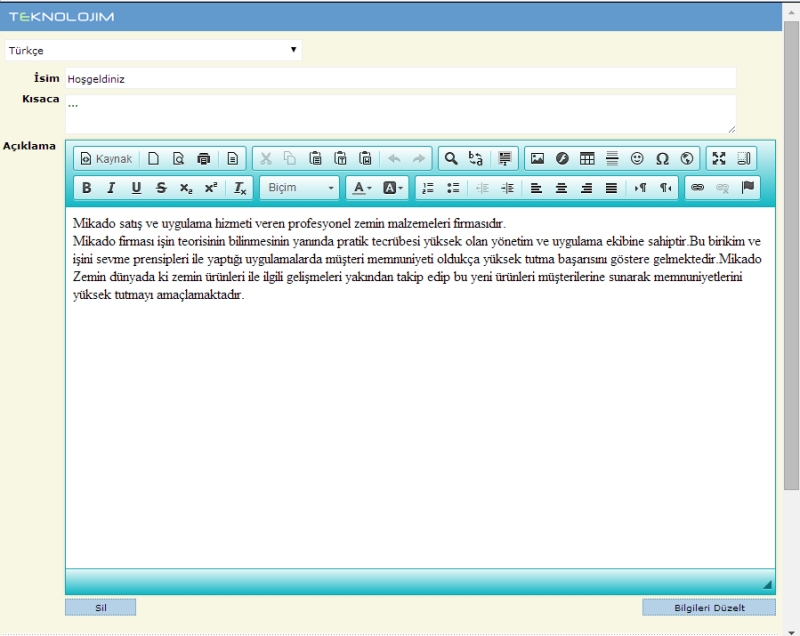Click the cut scissors icon
800x636 pixels.
pos(265,159)
